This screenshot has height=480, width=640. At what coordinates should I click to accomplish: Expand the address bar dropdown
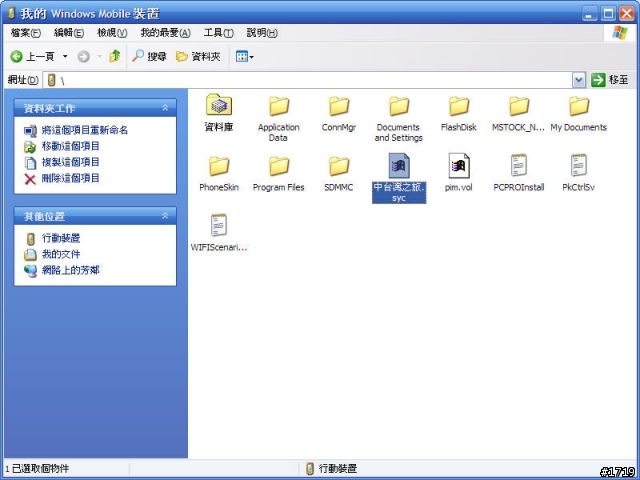(x=579, y=80)
